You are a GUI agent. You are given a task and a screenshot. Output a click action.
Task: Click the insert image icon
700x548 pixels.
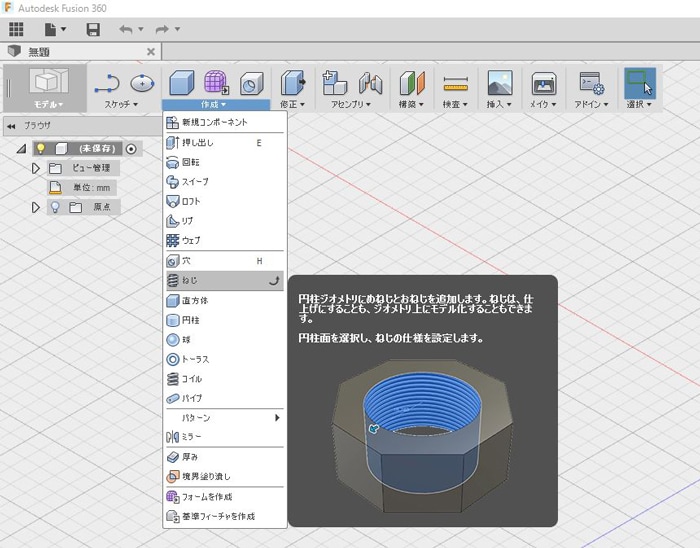click(x=500, y=83)
